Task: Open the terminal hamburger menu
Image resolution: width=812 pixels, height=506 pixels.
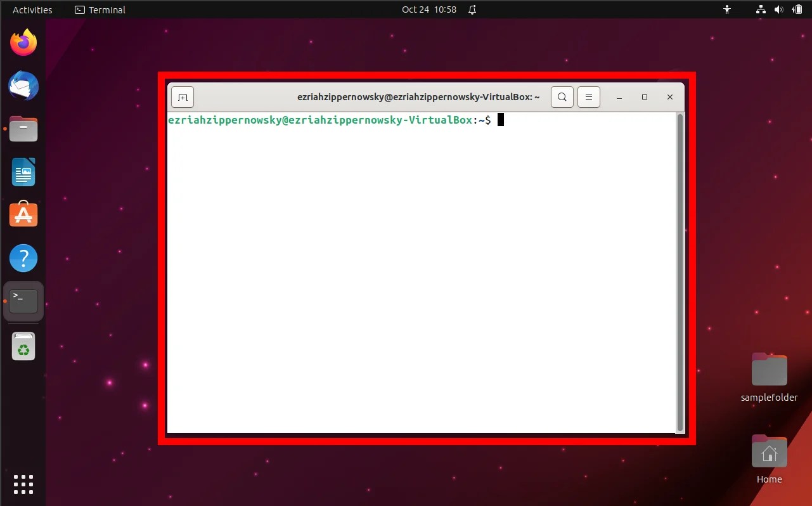Action: coord(588,96)
